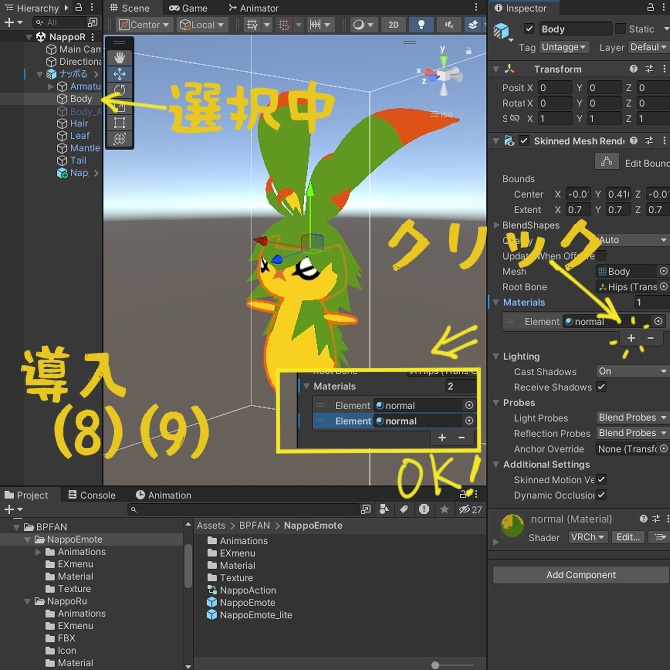This screenshot has width=670, height=670.
Task: Toggle 2D view mode
Action: click(393, 25)
